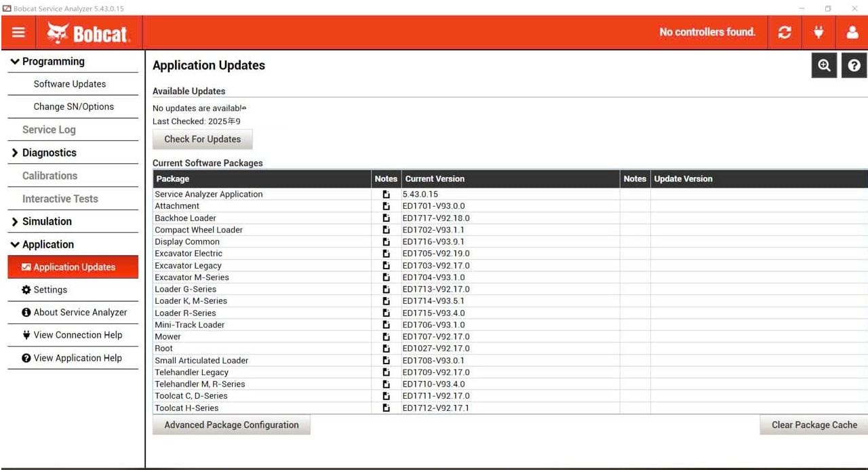Open notes icon for Mini-Track Loader row

(386, 324)
